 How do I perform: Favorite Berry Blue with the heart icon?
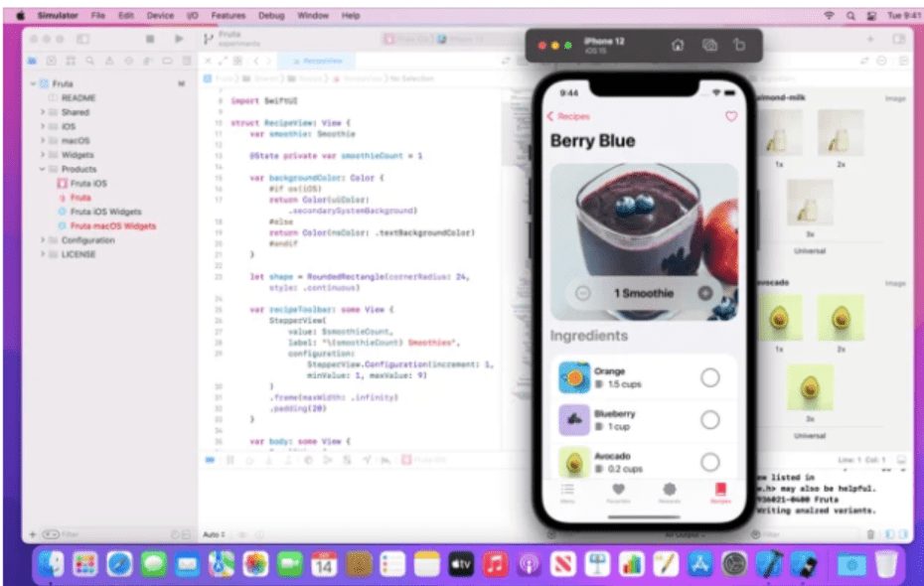point(732,116)
